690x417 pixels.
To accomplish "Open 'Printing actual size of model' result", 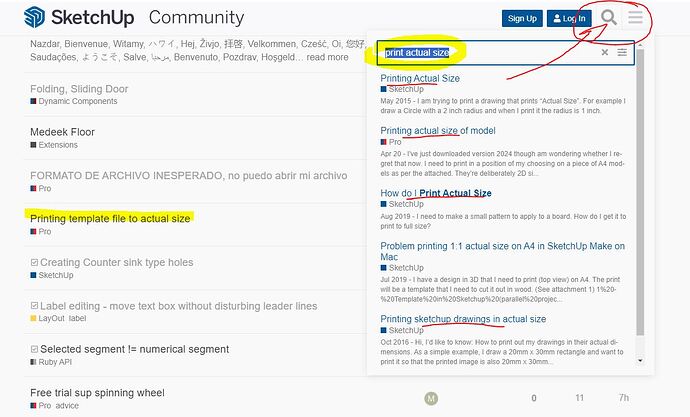I will pos(438,131).
